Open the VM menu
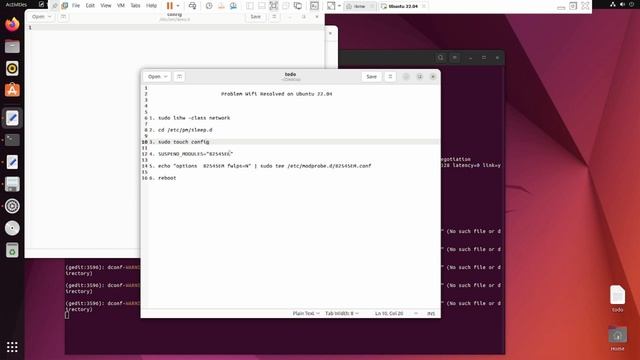This screenshot has height=360, width=640. [x=121, y=6]
